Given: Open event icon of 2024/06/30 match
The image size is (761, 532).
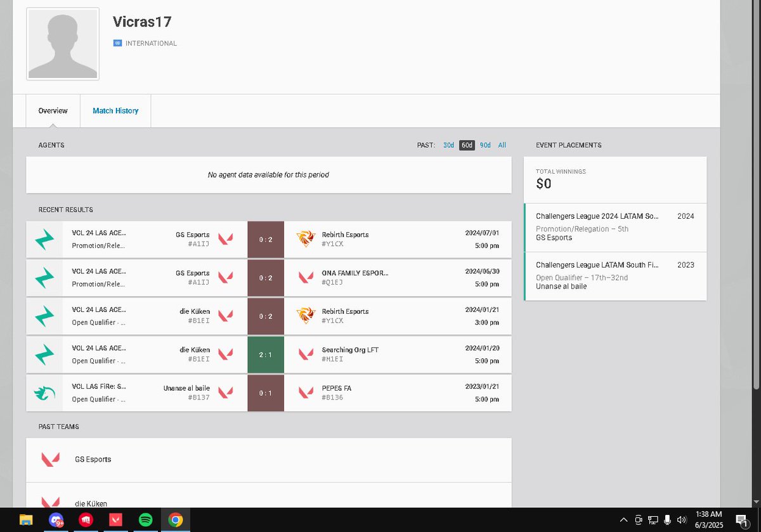Looking at the screenshot, I should click(x=44, y=278).
